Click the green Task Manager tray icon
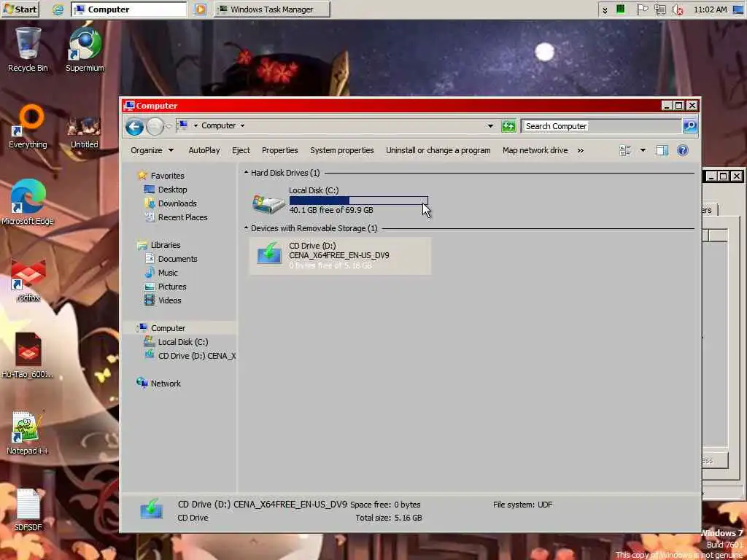 [x=620, y=9]
